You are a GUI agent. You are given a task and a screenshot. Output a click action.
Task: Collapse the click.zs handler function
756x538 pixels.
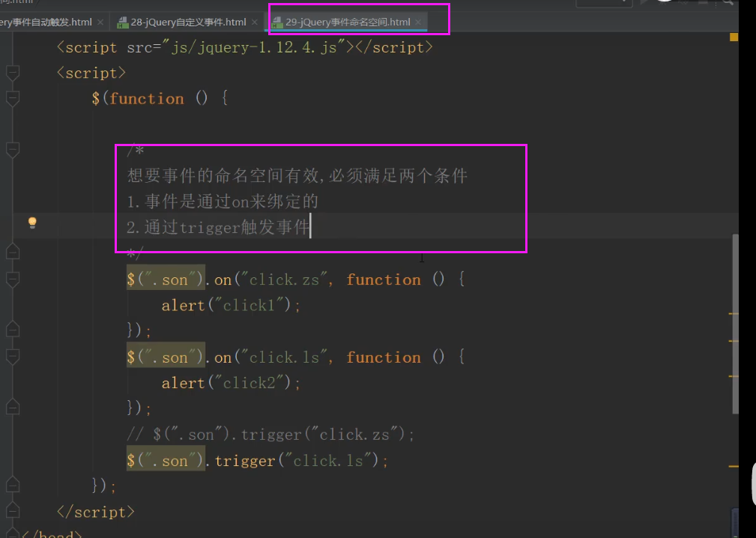click(13, 279)
